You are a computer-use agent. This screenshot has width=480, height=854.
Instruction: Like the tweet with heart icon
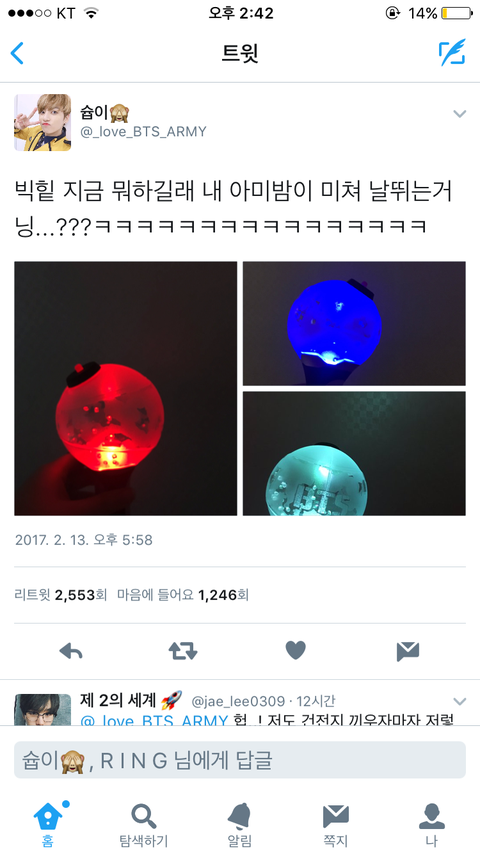coord(295,650)
